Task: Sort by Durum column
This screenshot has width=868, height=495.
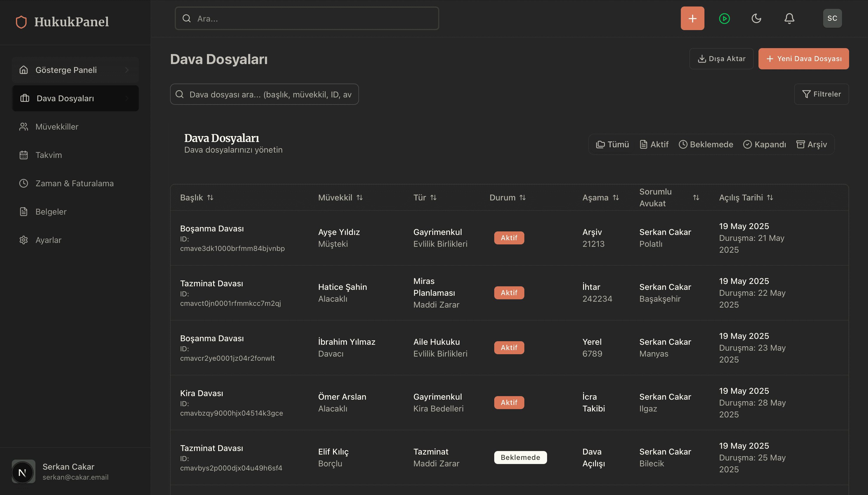Action: (x=508, y=197)
